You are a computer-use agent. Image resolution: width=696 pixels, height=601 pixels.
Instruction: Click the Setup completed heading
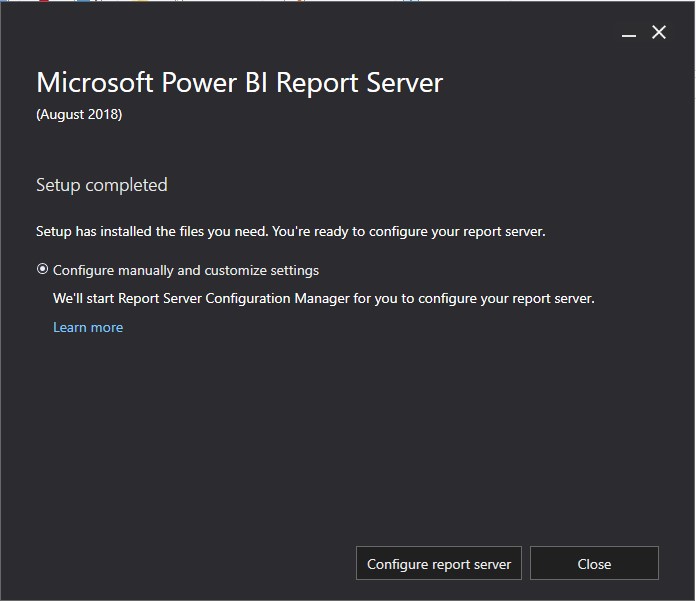click(x=102, y=185)
